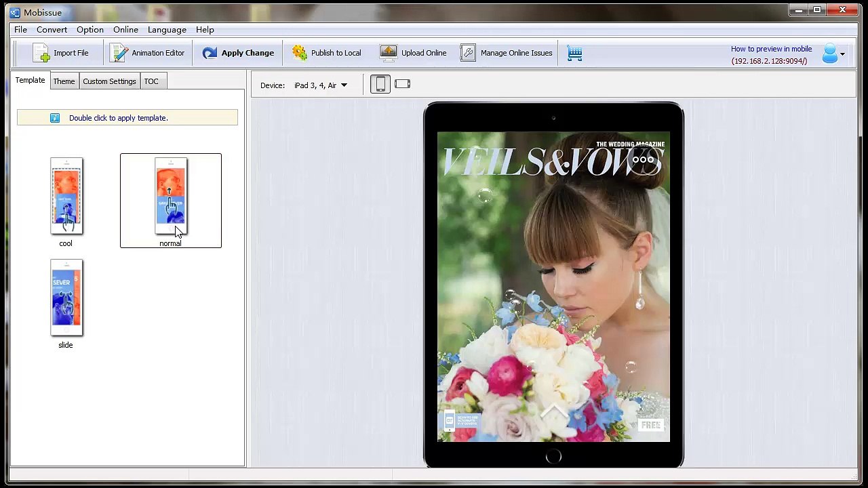
Task: Open the Help menu
Action: tap(205, 30)
